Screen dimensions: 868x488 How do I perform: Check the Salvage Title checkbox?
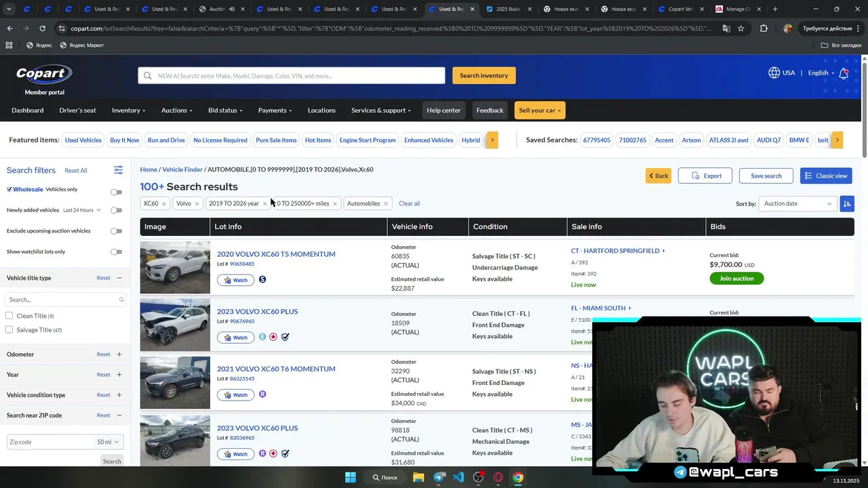(x=9, y=329)
